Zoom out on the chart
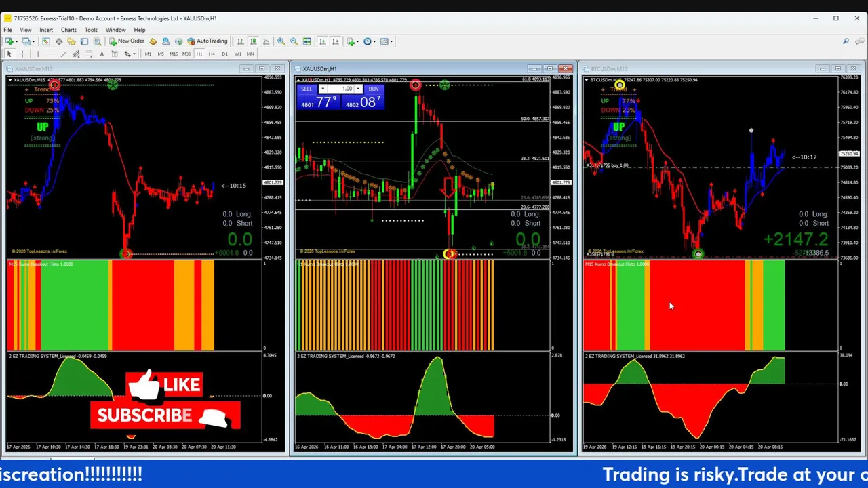Screen dimensions: 868x488 coord(294,41)
